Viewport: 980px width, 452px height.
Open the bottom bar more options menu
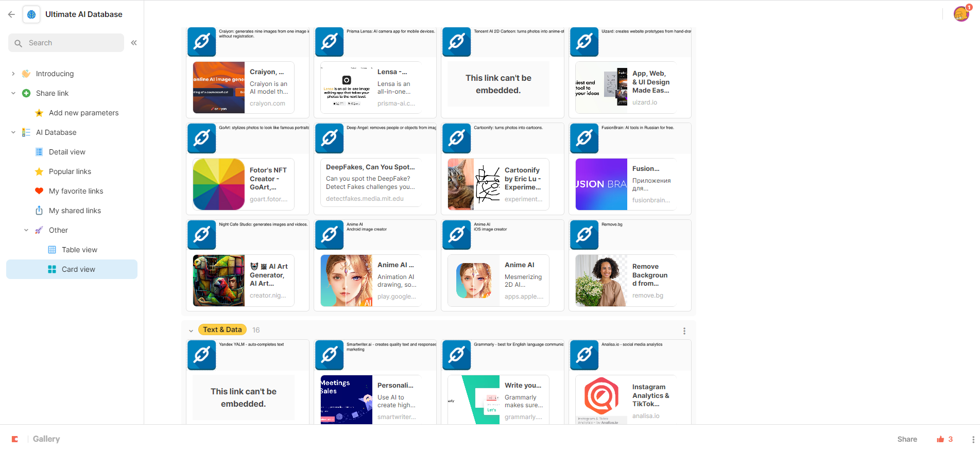pos(973,439)
